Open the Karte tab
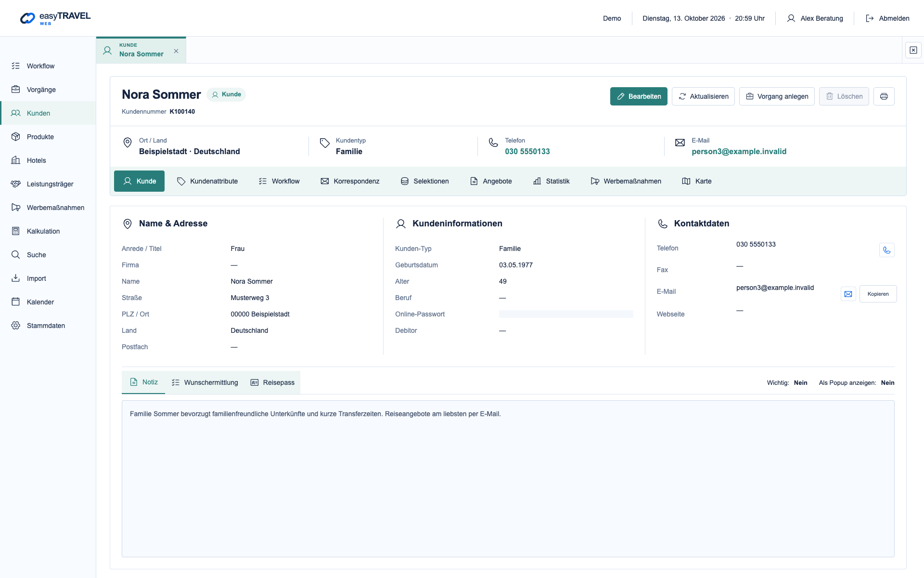Image resolution: width=924 pixels, height=578 pixels. 697,181
